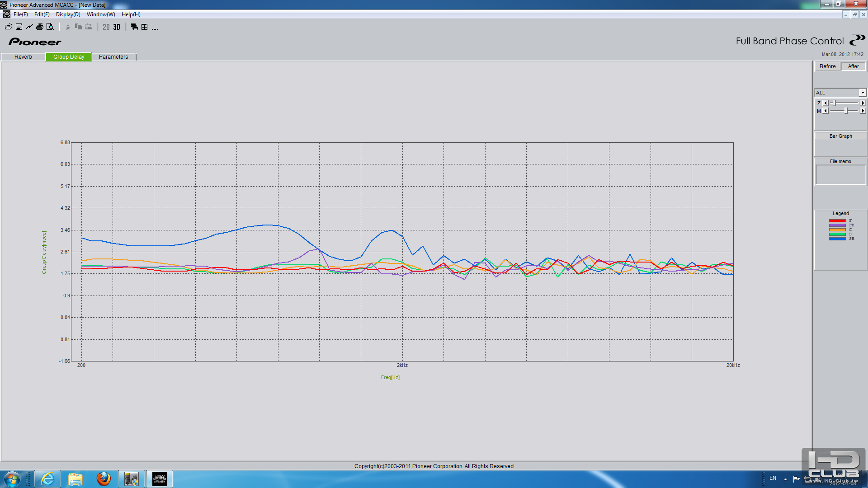Click the Action Center flag tray icon

point(796,479)
